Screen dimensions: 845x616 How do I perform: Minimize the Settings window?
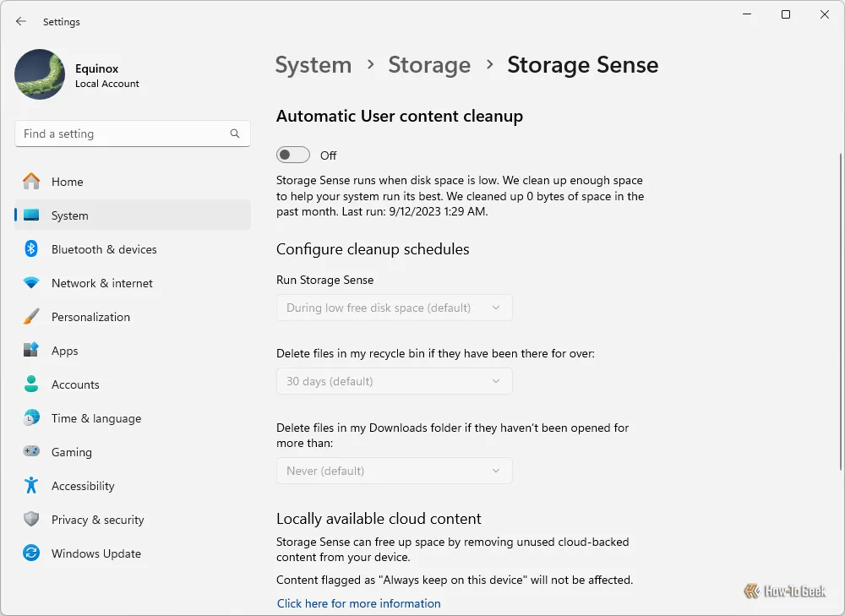click(747, 14)
